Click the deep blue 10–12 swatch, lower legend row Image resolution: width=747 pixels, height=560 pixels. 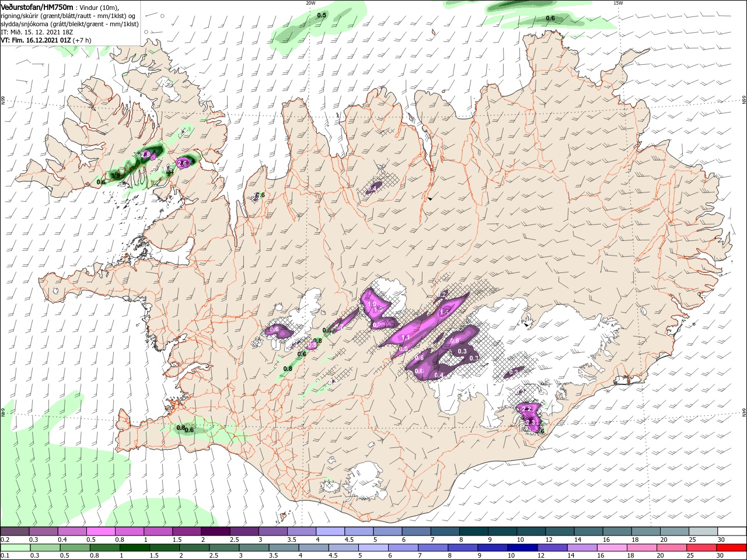522,548
